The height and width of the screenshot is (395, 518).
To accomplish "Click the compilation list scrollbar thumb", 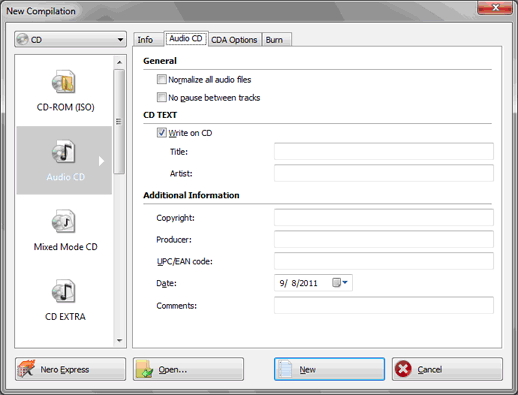I will coord(119,121).
